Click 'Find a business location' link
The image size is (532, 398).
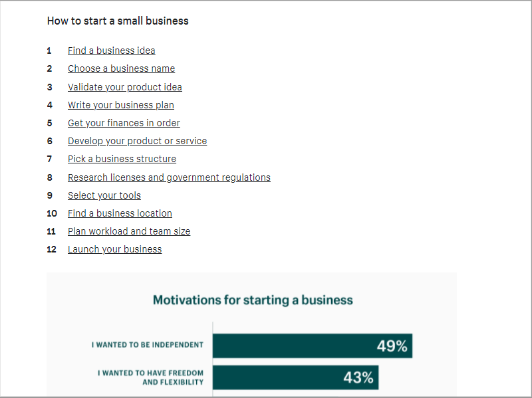pyautogui.click(x=120, y=213)
